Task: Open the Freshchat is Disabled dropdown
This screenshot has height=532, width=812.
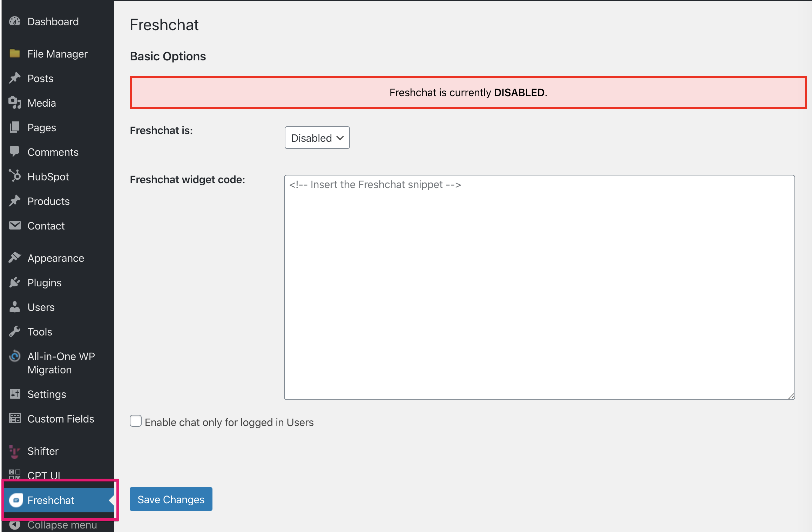Action: pos(317,138)
